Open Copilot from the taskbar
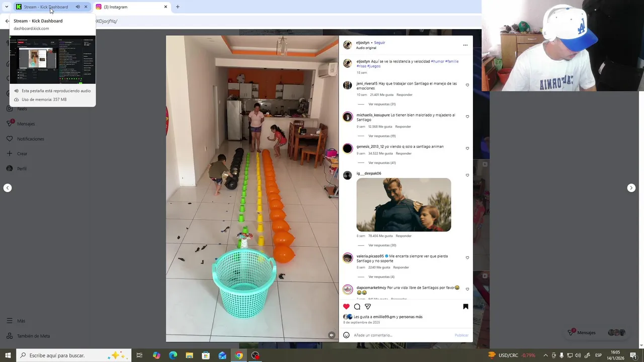This screenshot has width=644, height=362. pyautogui.click(x=156, y=355)
